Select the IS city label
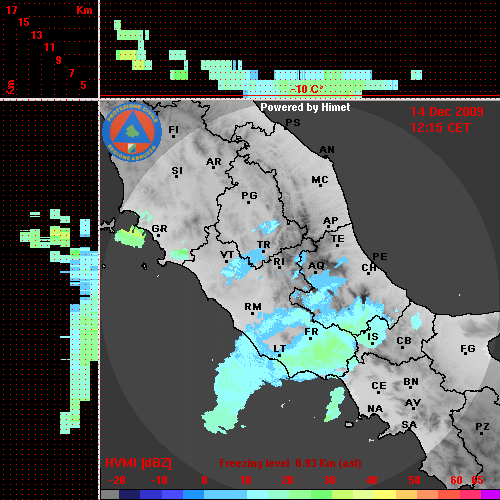This screenshot has height=500, width=500. (x=373, y=337)
